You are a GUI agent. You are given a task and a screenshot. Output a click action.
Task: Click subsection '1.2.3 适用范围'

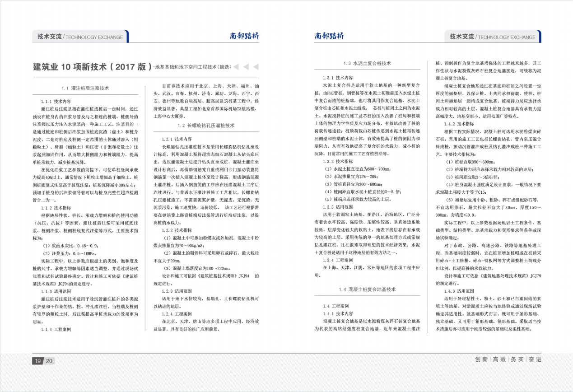click(177, 291)
